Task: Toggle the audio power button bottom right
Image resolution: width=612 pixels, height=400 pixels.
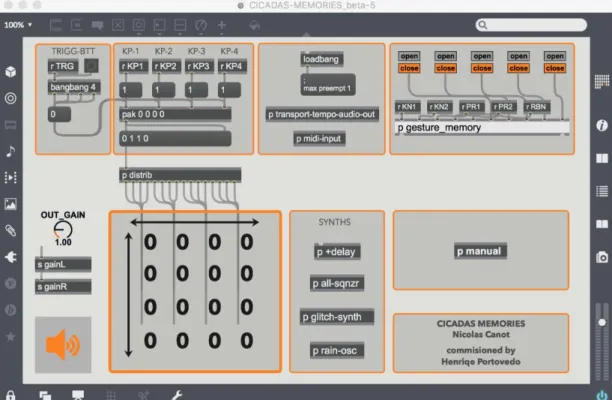Action: tap(602, 395)
